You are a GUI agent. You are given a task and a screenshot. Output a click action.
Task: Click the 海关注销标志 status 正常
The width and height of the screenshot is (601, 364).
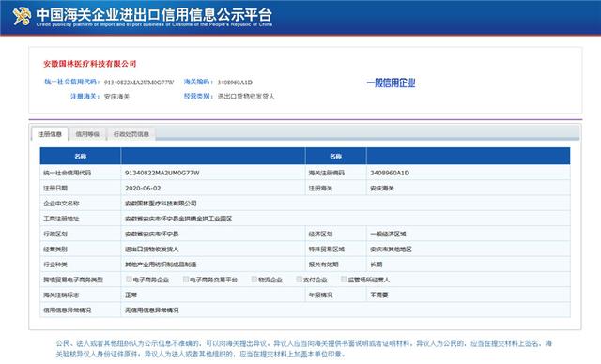(x=131, y=296)
